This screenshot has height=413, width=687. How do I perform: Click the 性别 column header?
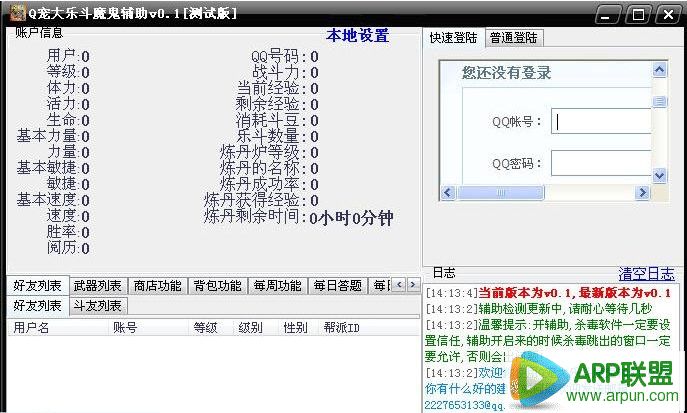click(299, 328)
